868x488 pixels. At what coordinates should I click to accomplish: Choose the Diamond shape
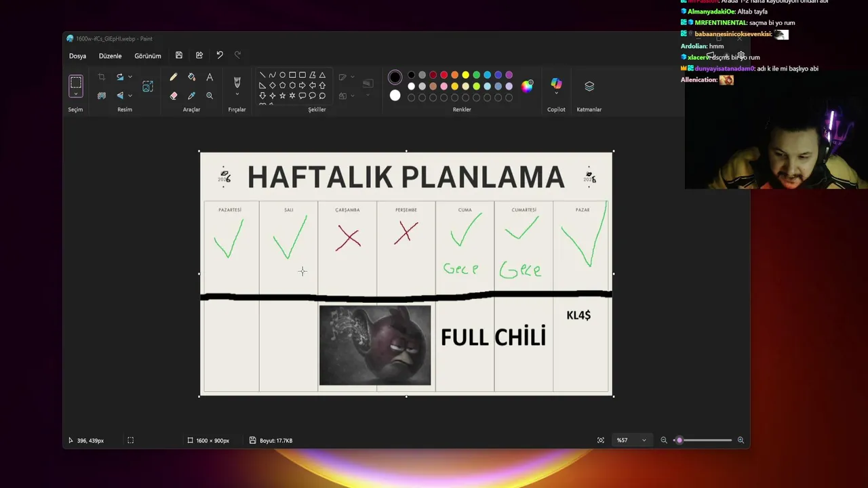[273, 85]
